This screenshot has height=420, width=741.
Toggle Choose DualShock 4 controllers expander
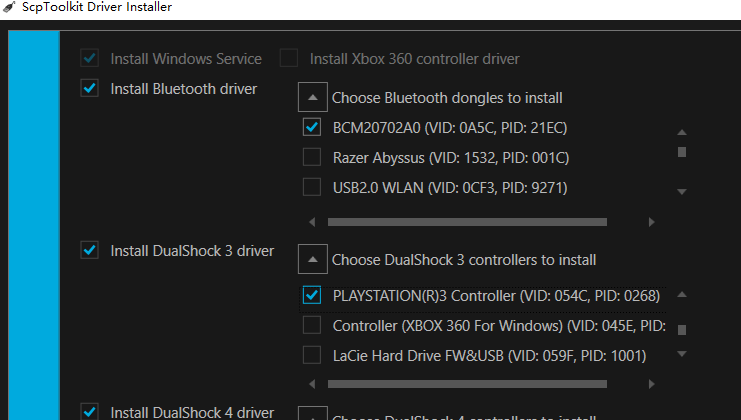point(313,413)
